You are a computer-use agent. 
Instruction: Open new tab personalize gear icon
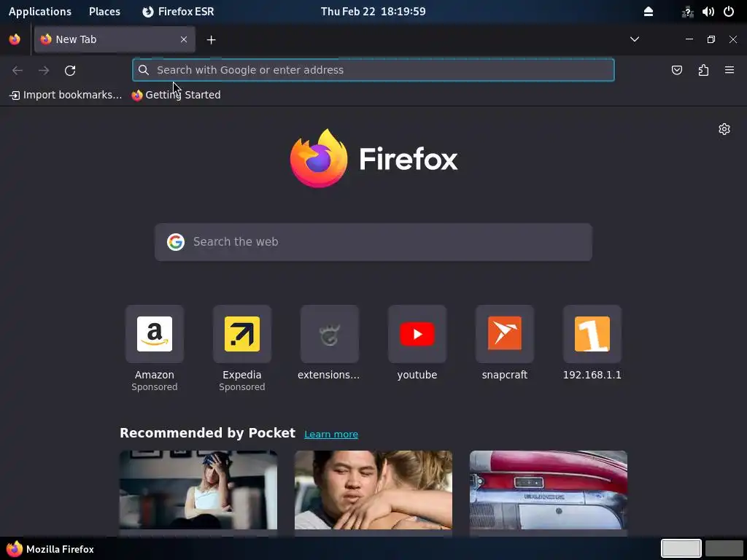724,129
